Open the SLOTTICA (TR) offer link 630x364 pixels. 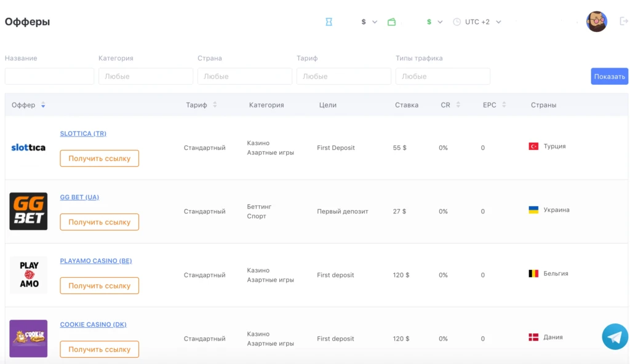click(83, 133)
